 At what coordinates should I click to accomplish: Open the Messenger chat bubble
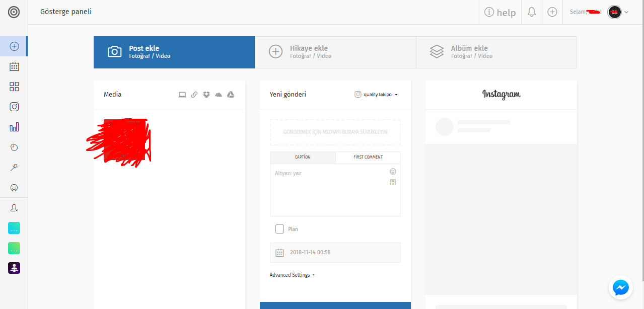coord(620,287)
